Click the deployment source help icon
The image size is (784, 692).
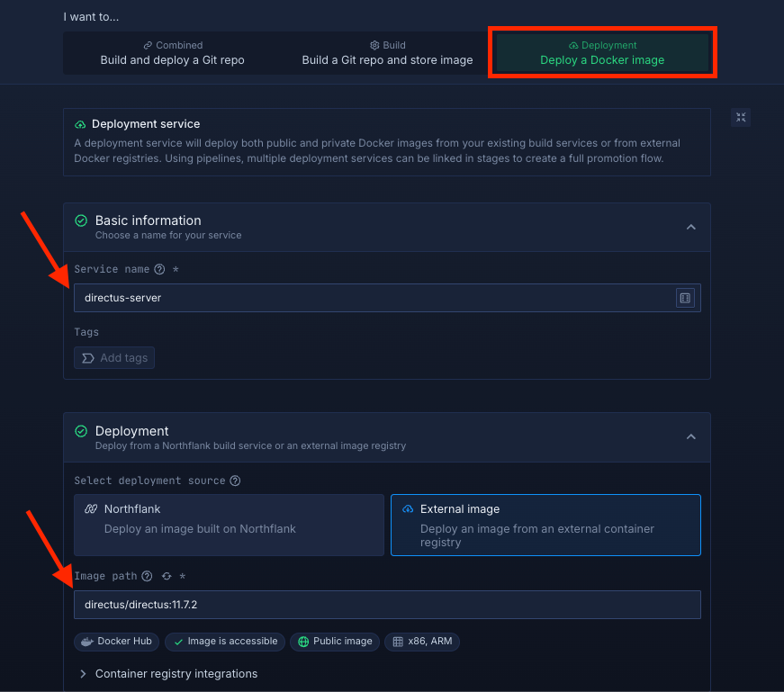click(x=235, y=481)
